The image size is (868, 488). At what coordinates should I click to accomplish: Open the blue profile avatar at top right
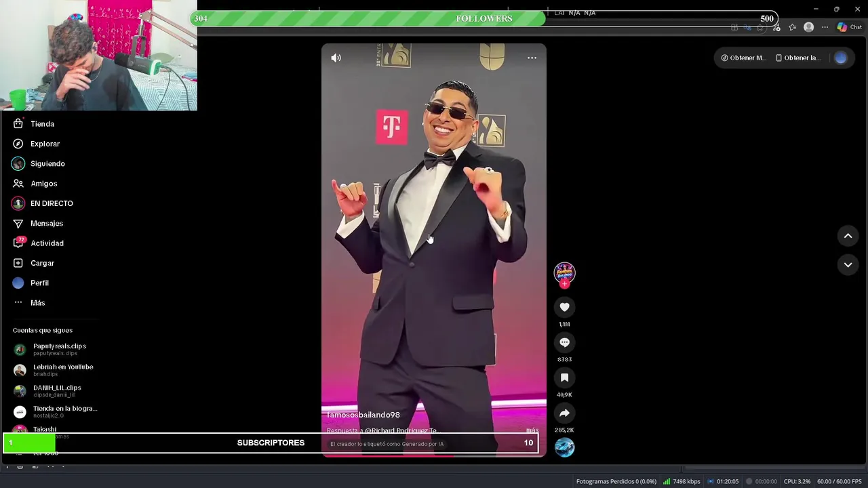click(841, 58)
